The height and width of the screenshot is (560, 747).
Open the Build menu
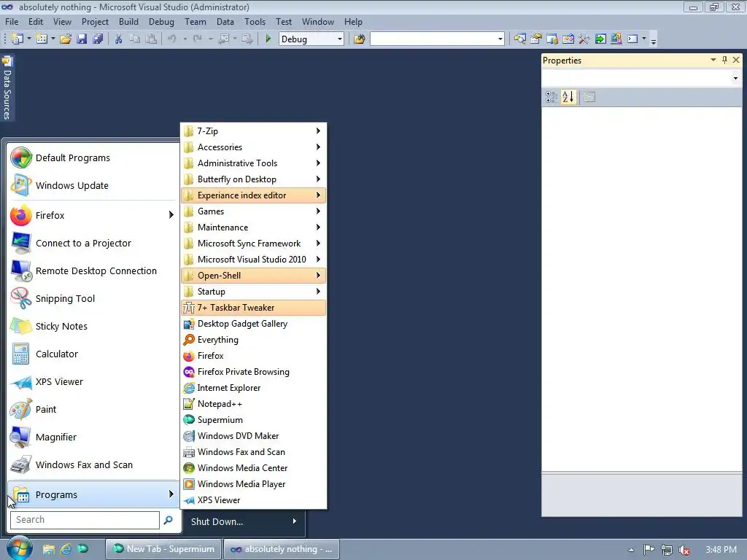(128, 22)
